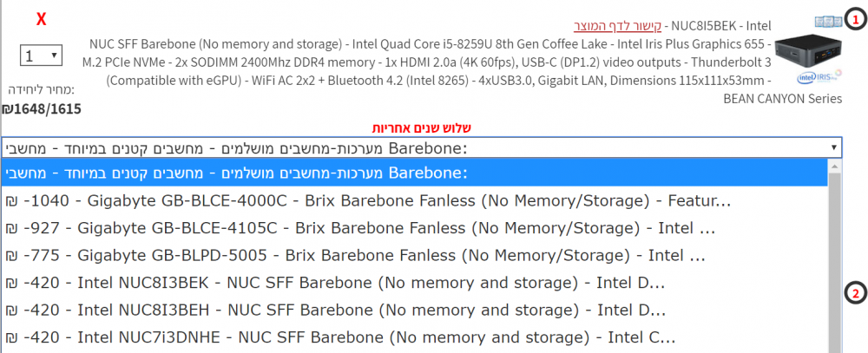Click the red three-year warranty label
The height and width of the screenshot is (353, 868).
[x=421, y=128]
